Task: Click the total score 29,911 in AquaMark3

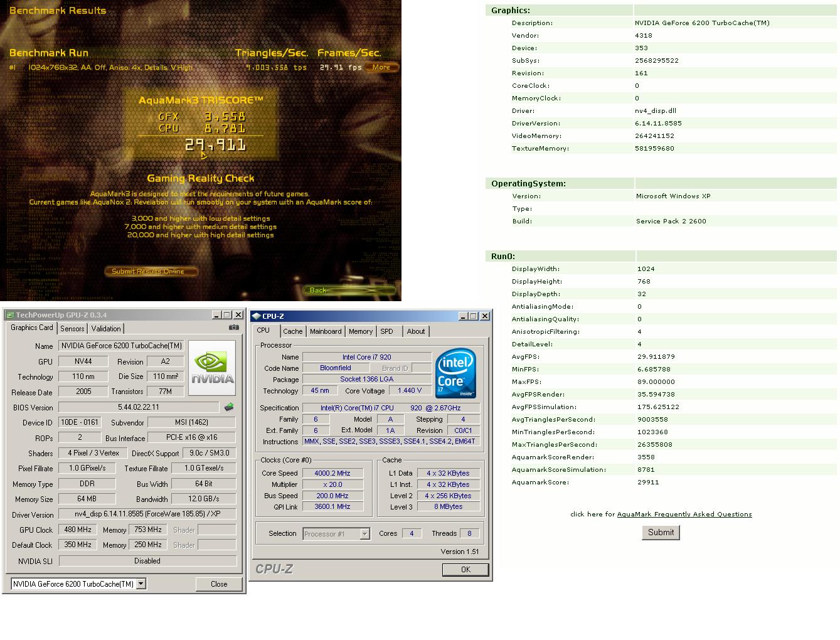Action: (215, 145)
